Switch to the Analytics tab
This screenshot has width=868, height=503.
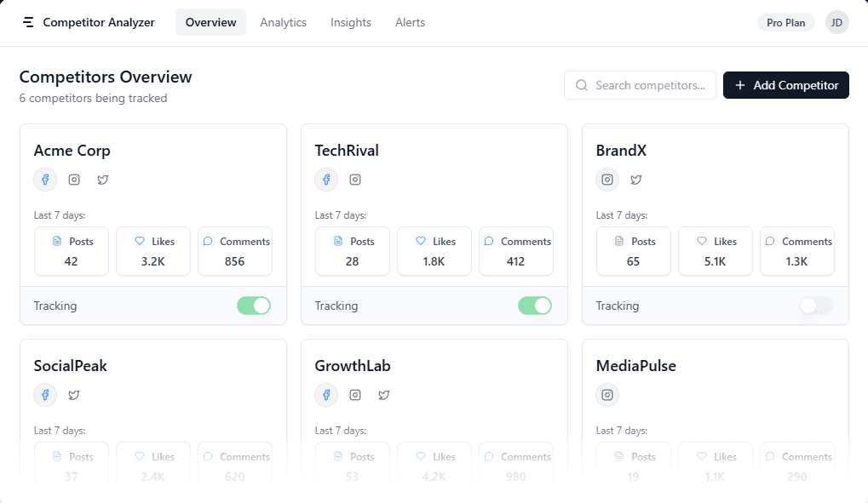pyautogui.click(x=283, y=23)
